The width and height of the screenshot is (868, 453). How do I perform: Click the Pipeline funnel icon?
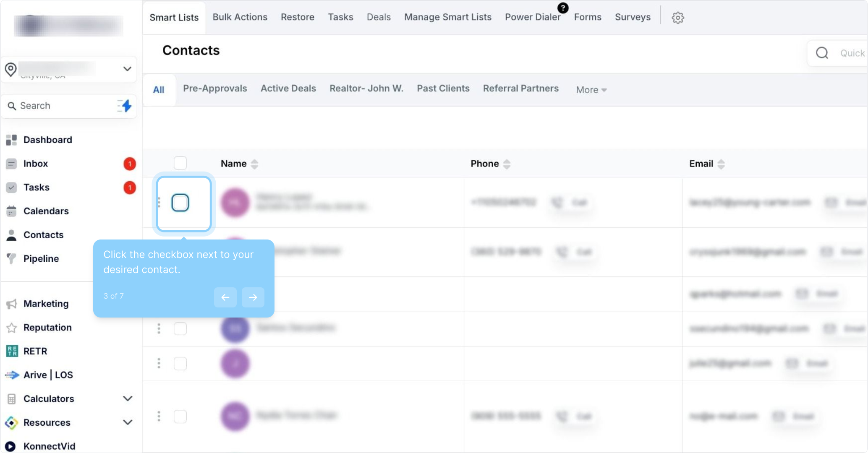tap(11, 259)
